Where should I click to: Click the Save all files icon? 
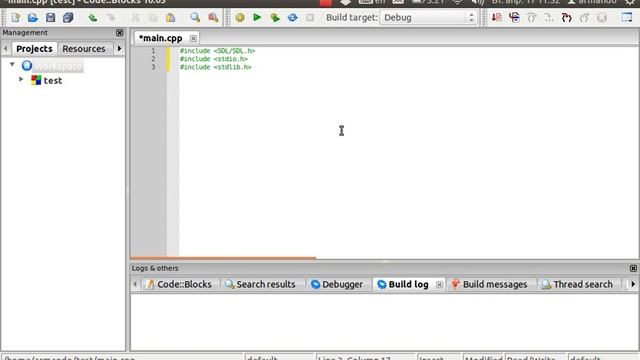[68, 18]
